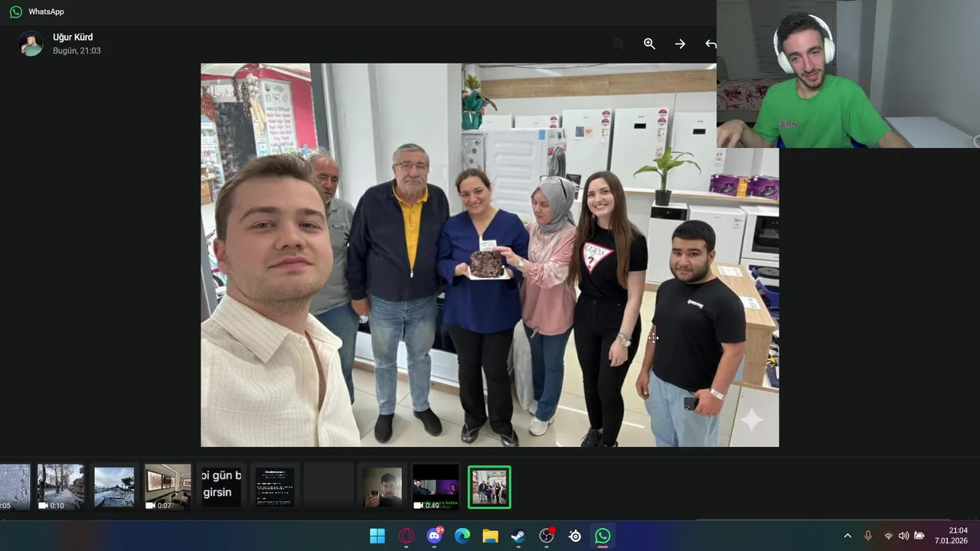This screenshot has height=551, width=980.
Task: Launch Microsoft Edge from taskbar
Action: [x=462, y=536]
